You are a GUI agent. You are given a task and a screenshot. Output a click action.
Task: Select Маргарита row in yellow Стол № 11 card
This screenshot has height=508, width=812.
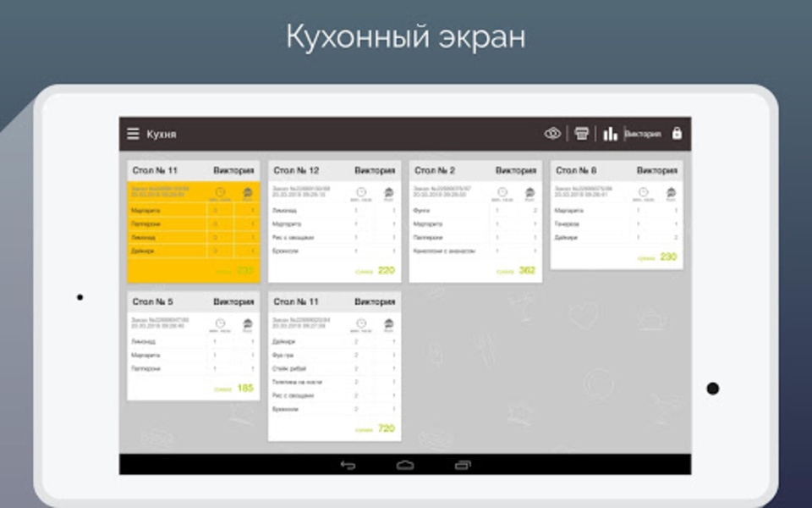tap(193, 211)
